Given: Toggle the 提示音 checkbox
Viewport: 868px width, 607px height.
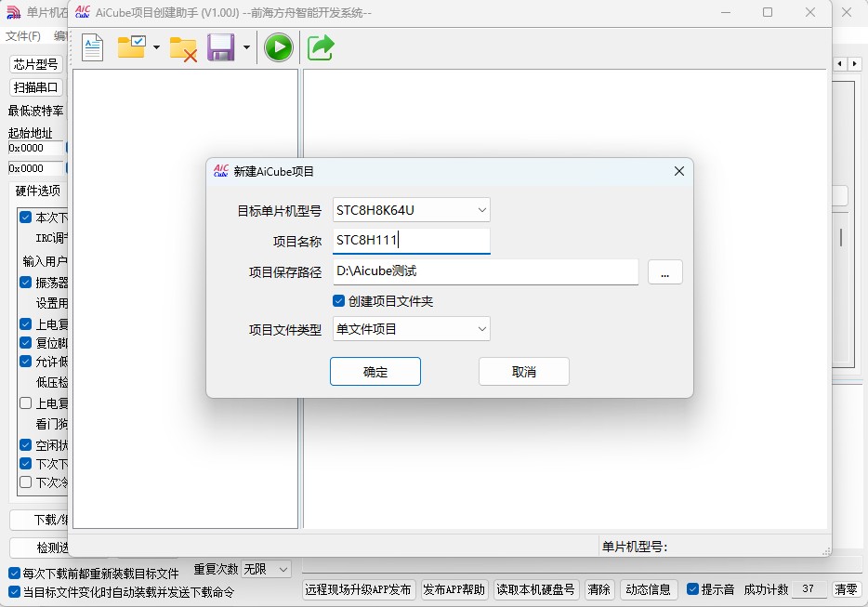Looking at the screenshot, I should (x=692, y=589).
